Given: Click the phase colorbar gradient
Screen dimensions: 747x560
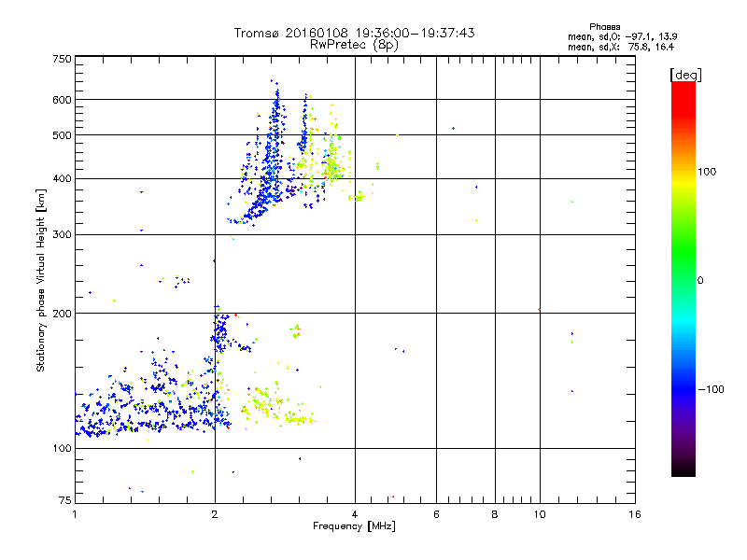Looking at the screenshot, I should click(684, 278).
